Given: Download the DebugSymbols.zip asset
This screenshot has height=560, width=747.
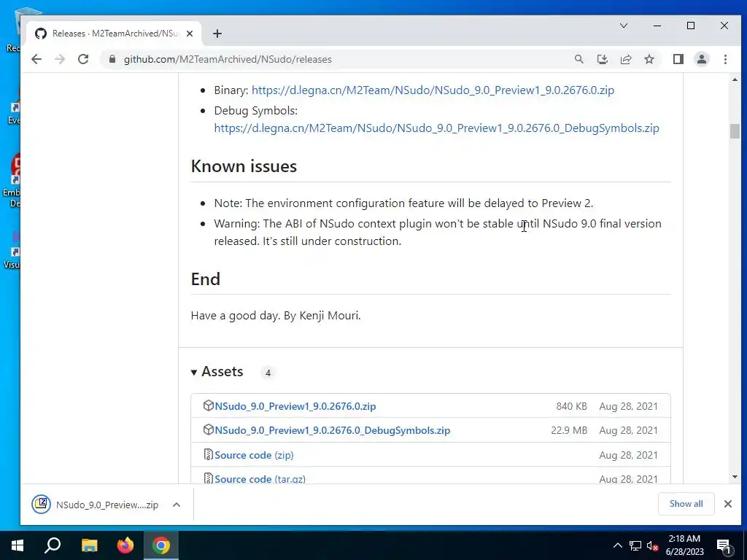Looking at the screenshot, I should point(333,430).
